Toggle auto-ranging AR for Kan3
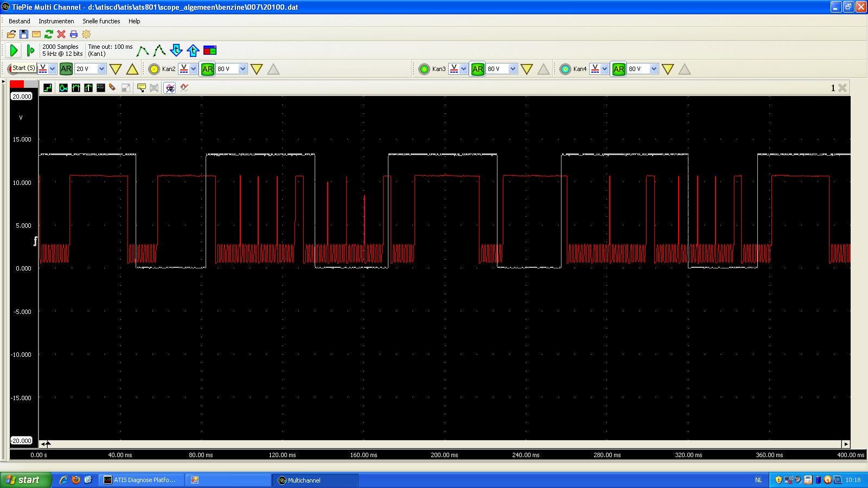Screen dimensions: 868x488 tap(477, 69)
